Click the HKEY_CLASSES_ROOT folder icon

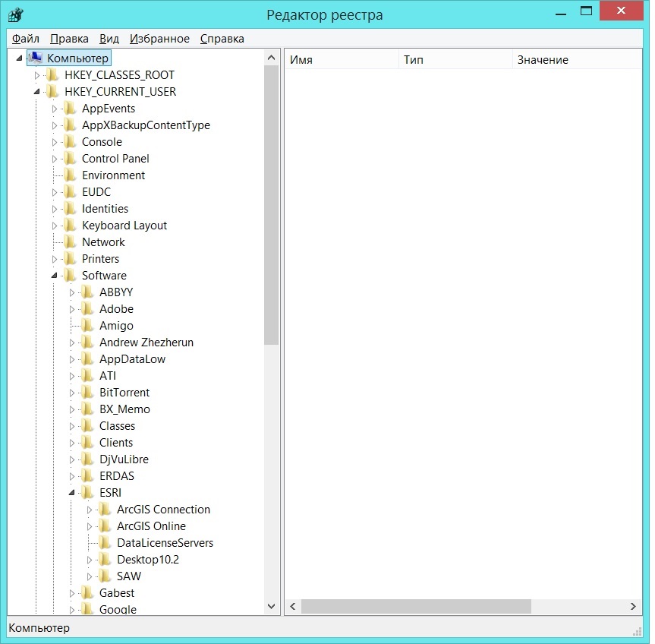click(x=52, y=75)
